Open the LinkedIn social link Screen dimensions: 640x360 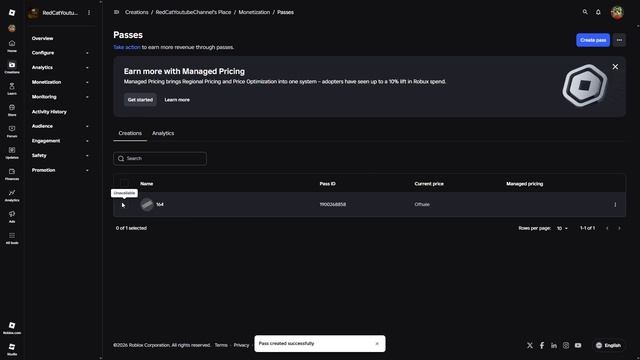554,345
